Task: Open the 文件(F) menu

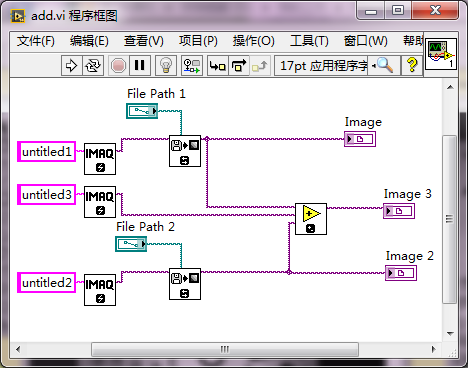Action: [36, 41]
